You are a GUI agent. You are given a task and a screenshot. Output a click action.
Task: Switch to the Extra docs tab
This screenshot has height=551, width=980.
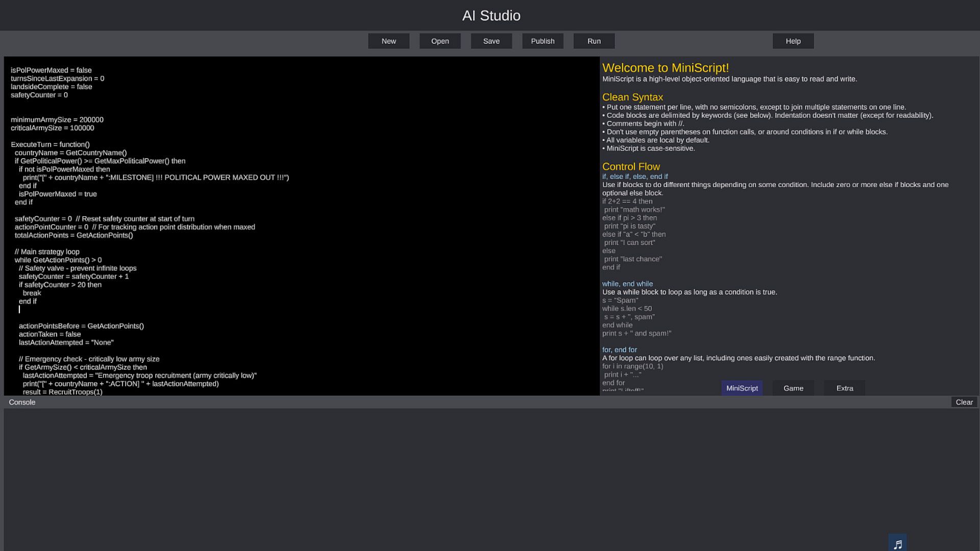tap(844, 388)
